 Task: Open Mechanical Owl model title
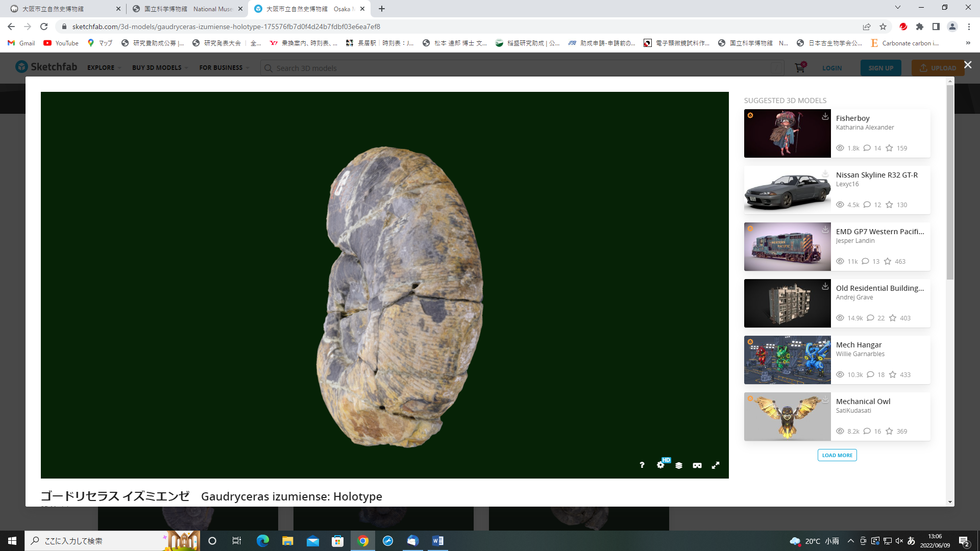(x=863, y=401)
